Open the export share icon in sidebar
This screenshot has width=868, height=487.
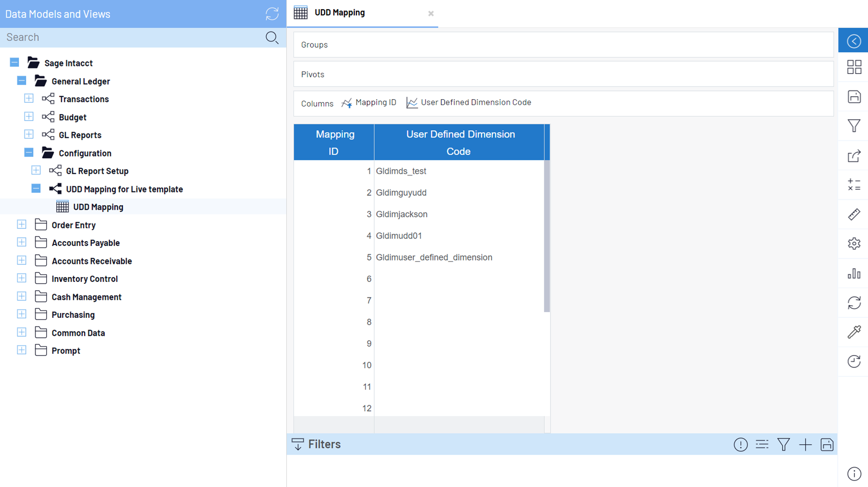[x=853, y=156]
